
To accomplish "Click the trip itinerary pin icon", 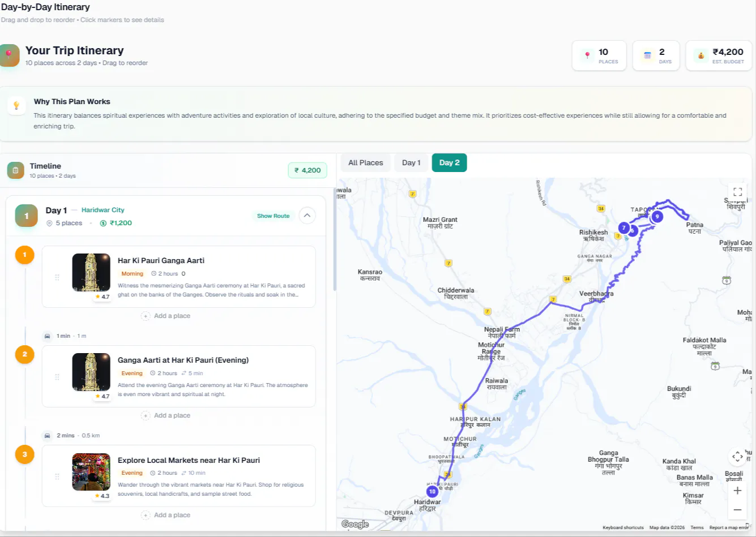I will point(9,55).
